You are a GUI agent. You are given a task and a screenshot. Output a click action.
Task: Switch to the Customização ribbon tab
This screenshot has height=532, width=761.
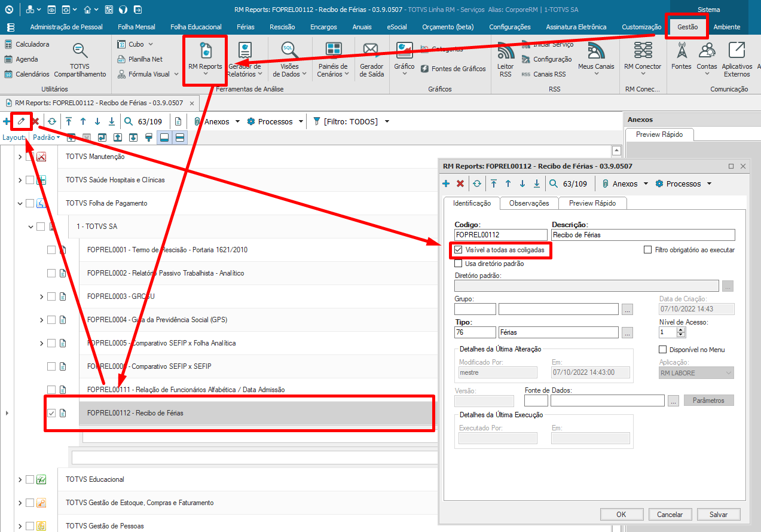pyautogui.click(x=641, y=27)
